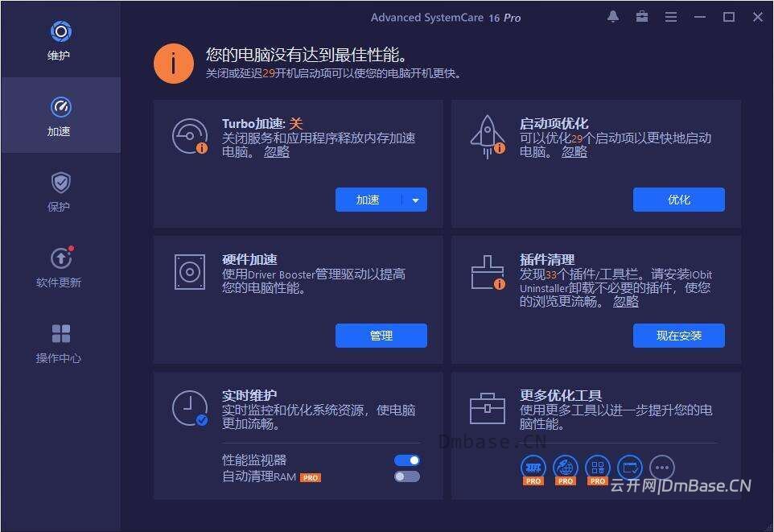Click the 更多优化工具 heading text

pyautogui.click(x=561, y=395)
